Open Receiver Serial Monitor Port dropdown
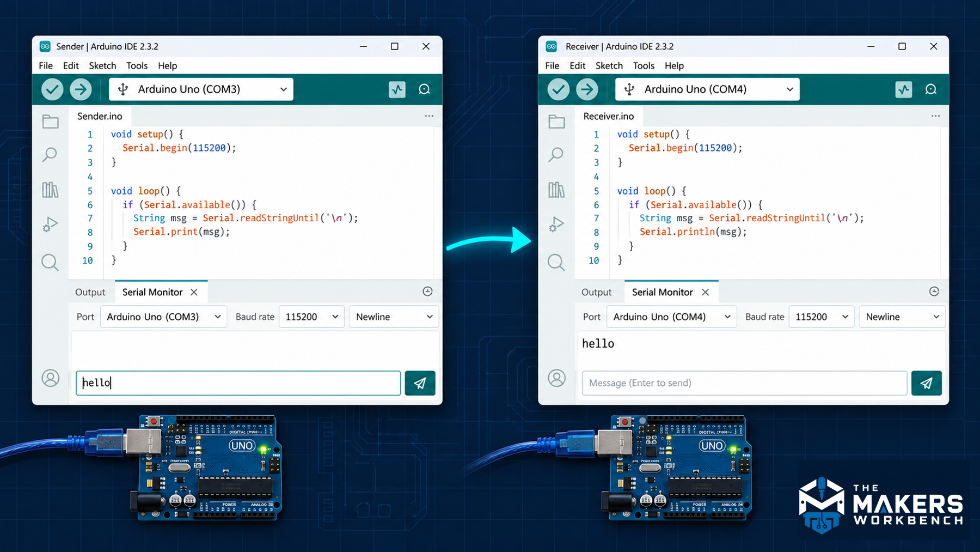This screenshot has width=980, height=552. 672,317
